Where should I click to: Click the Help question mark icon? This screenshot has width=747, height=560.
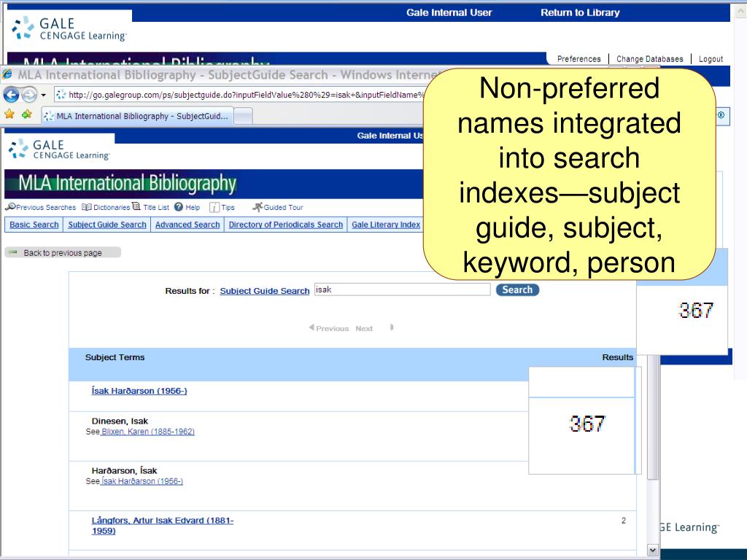coord(179,207)
